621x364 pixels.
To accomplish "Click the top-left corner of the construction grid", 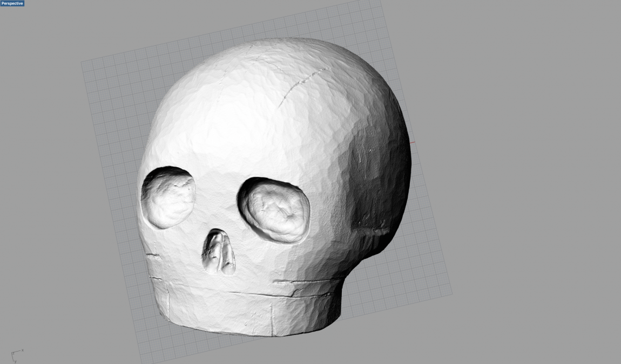I will tap(82, 62).
